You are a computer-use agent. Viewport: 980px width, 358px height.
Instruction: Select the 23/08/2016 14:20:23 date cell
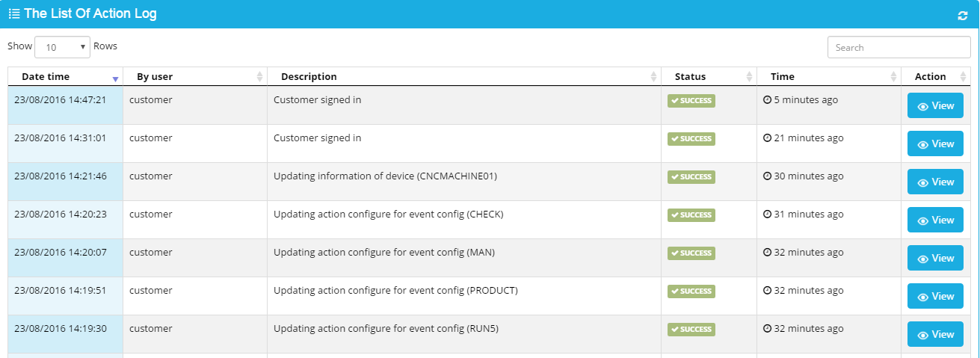coord(66,220)
